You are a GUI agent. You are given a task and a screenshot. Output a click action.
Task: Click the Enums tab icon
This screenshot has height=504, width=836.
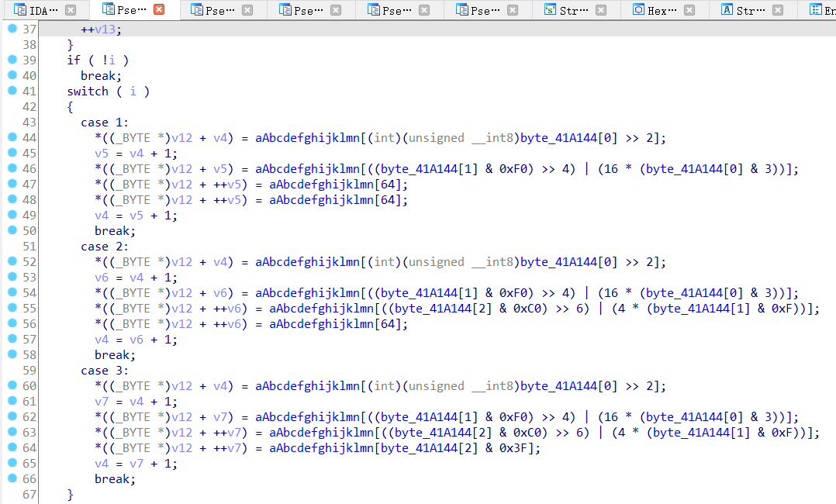[x=815, y=10]
